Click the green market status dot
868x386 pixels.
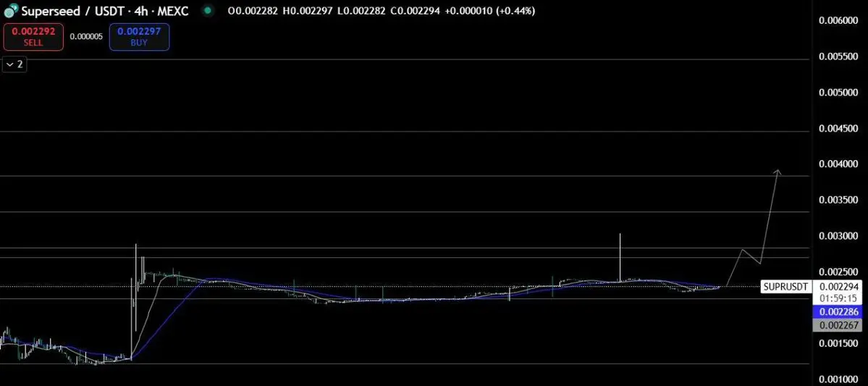tap(208, 11)
